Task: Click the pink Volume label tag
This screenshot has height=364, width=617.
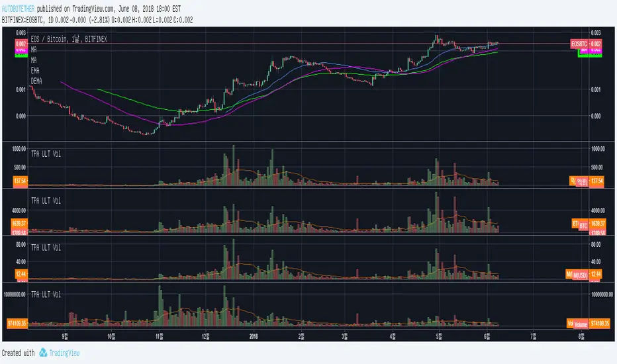Action: pos(581,325)
